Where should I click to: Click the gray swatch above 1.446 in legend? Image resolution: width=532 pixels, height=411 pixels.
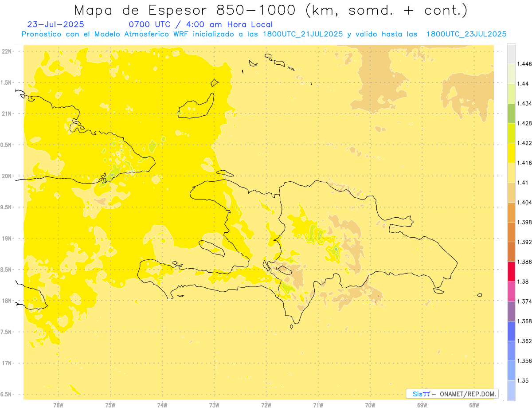(511, 54)
